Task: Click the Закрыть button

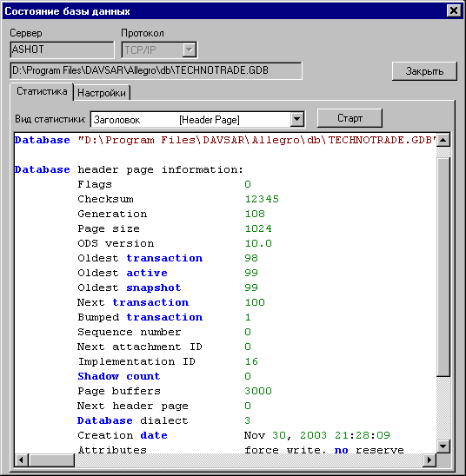Action: (424, 71)
